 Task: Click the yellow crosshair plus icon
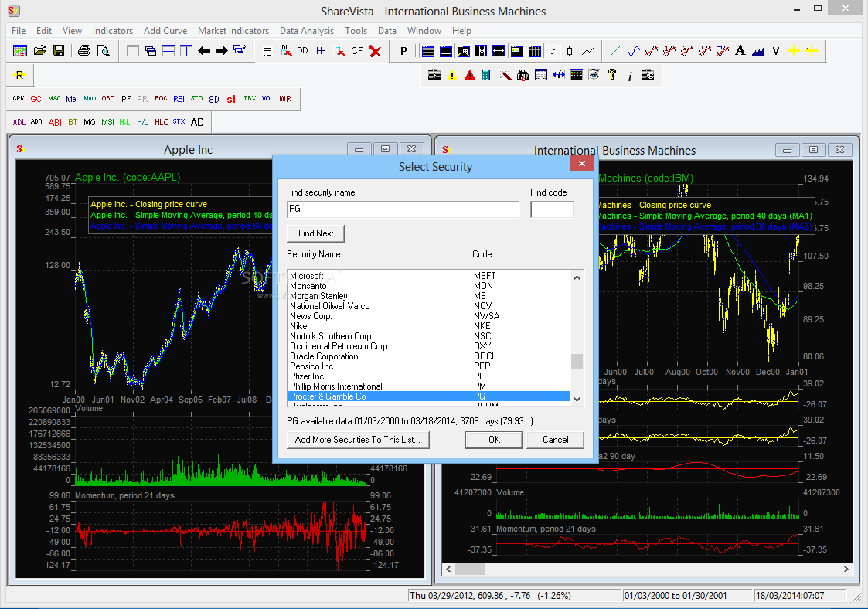click(793, 51)
